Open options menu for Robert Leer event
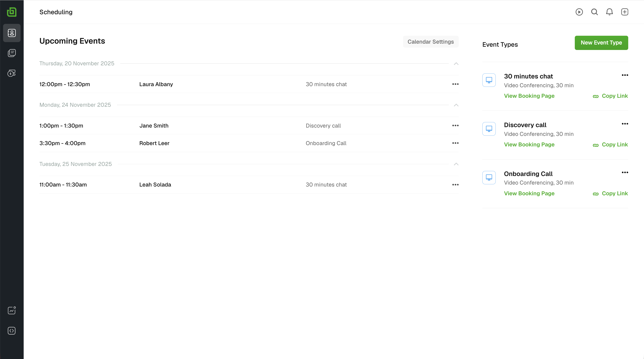The height and width of the screenshot is (359, 644). [455, 143]
